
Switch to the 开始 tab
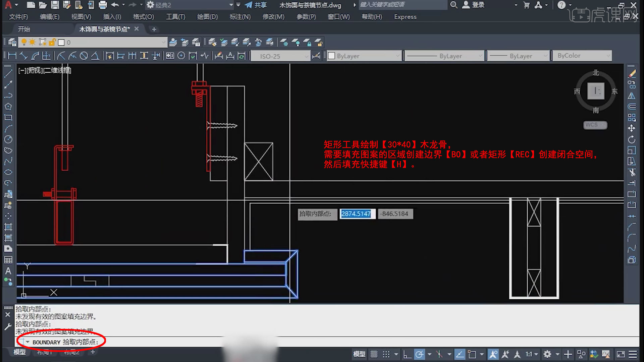click(x=24, y=29)
